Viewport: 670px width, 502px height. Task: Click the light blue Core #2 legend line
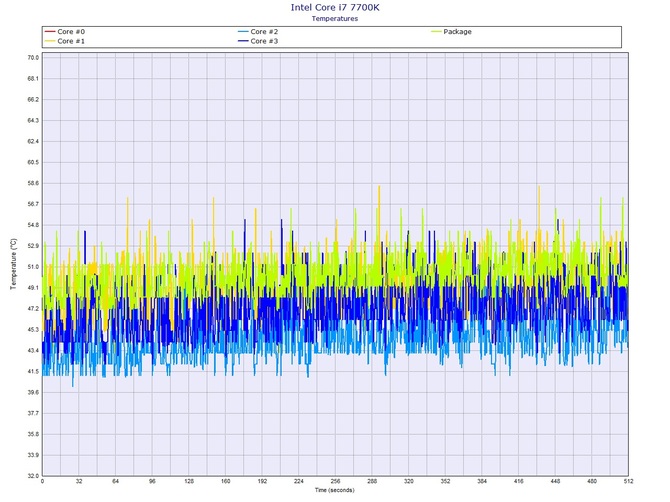(243, 32)
